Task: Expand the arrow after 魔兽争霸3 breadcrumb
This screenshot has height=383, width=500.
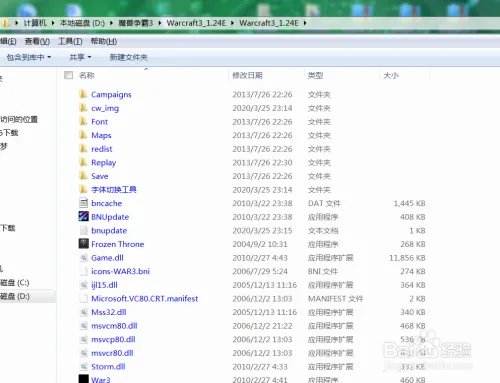Action: [x=160, y=23]
